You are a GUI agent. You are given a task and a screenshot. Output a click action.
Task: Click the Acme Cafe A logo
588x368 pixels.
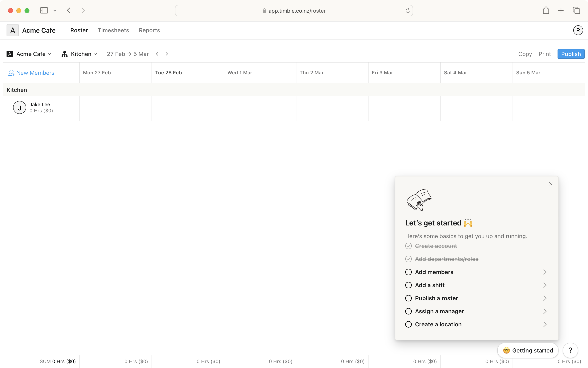(x=13, y=30)
